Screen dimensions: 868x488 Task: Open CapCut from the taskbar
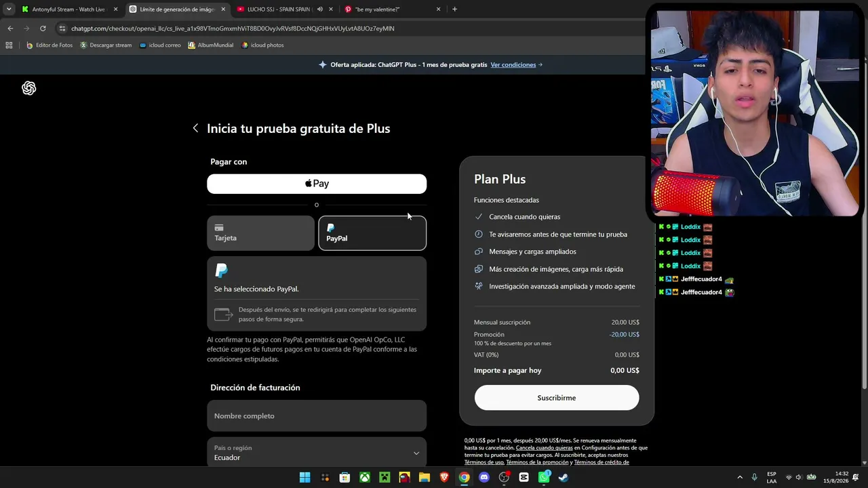click(x=524, y=477)
